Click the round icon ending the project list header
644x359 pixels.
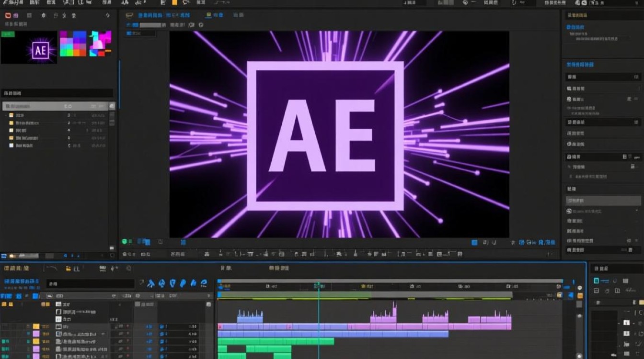112,106
